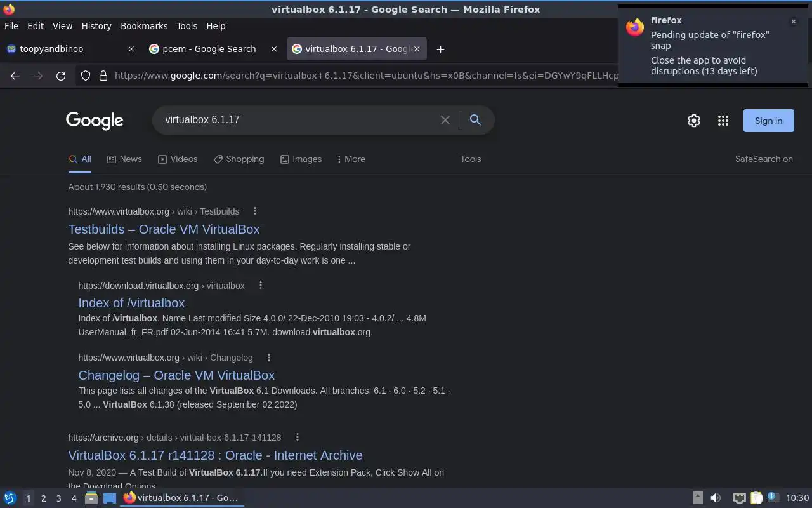Go back with the back arrow
The height and width of the screenshot is (508, 812).
(15, 76)
